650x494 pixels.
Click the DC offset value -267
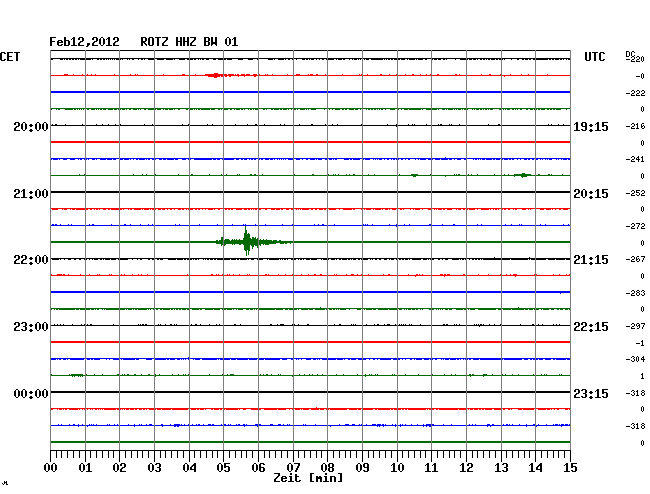point(635,259)
